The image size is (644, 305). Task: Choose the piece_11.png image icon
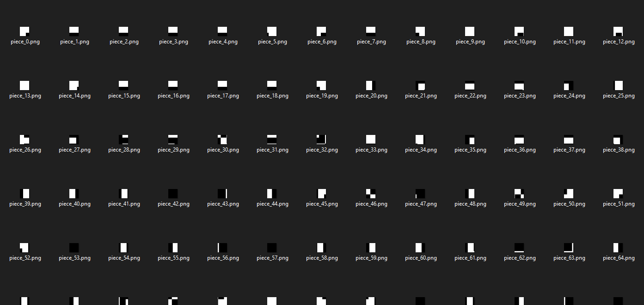(569, 31)
